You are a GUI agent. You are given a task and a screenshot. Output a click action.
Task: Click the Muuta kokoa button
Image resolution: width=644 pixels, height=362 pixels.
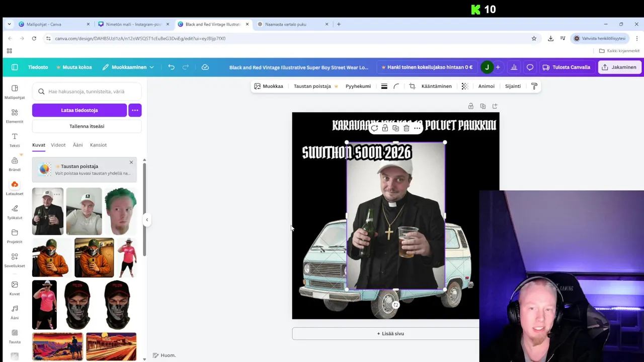point(74,67)
